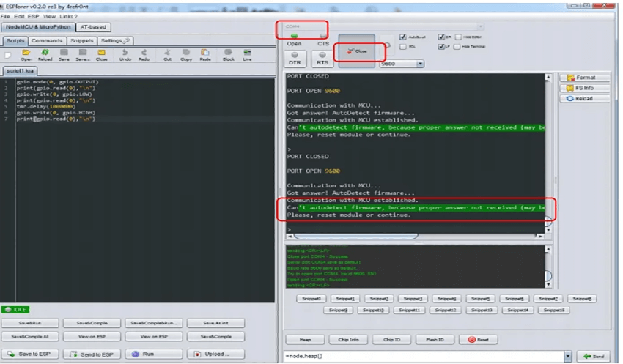
Task: Click the Chip Info button
Action: point(348,339)
